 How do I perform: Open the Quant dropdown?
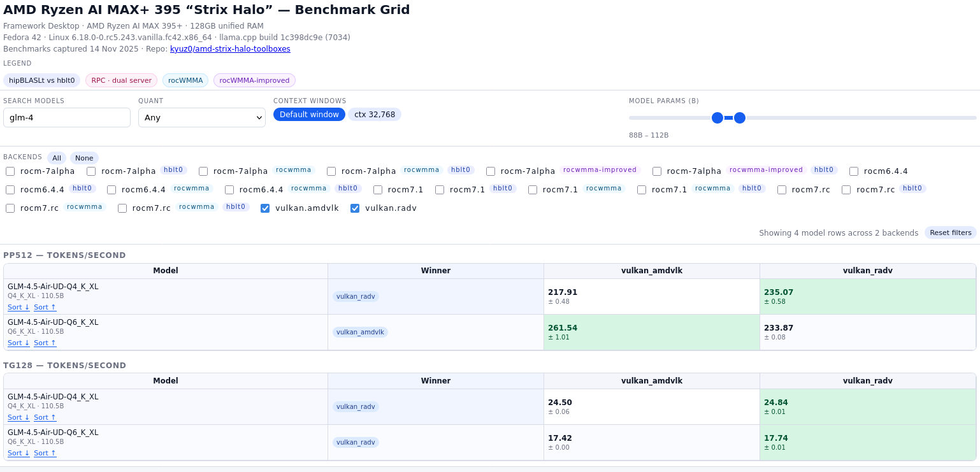[202, 117]
